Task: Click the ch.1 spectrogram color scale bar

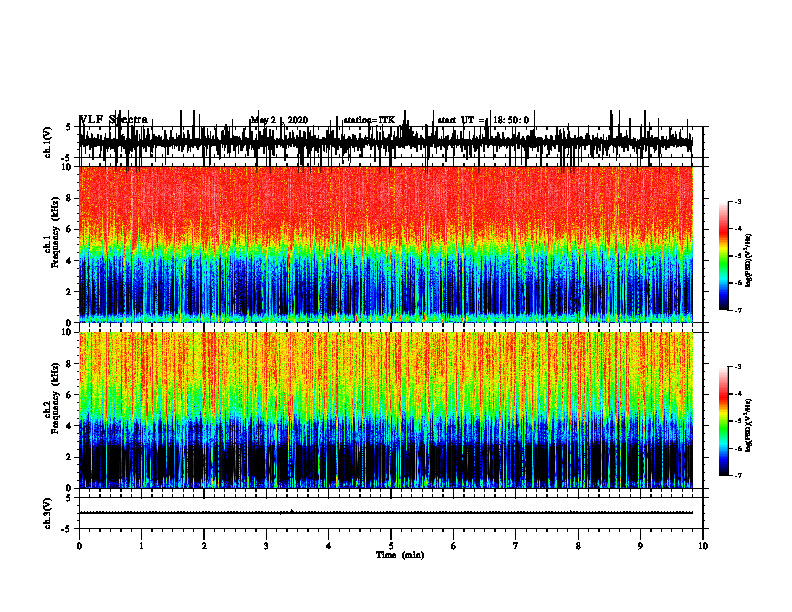Action: click(724, 256)
